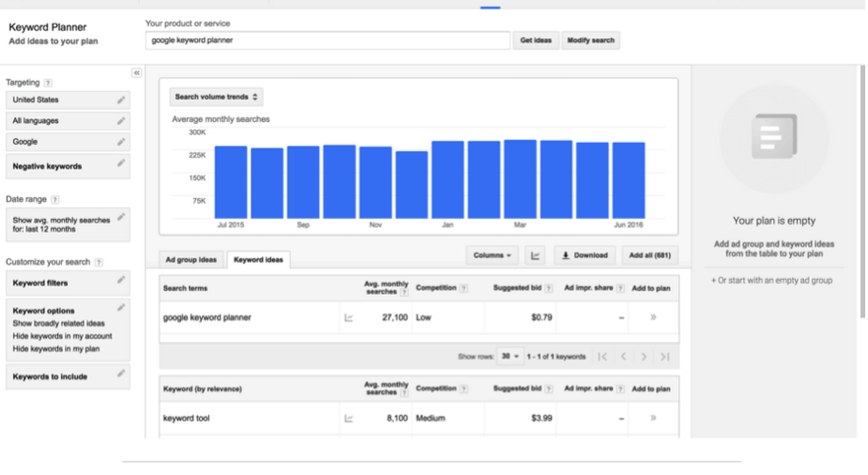
Task: Open Ad impr. share help icon in Search terms table
Action: [x=621, y=289]
